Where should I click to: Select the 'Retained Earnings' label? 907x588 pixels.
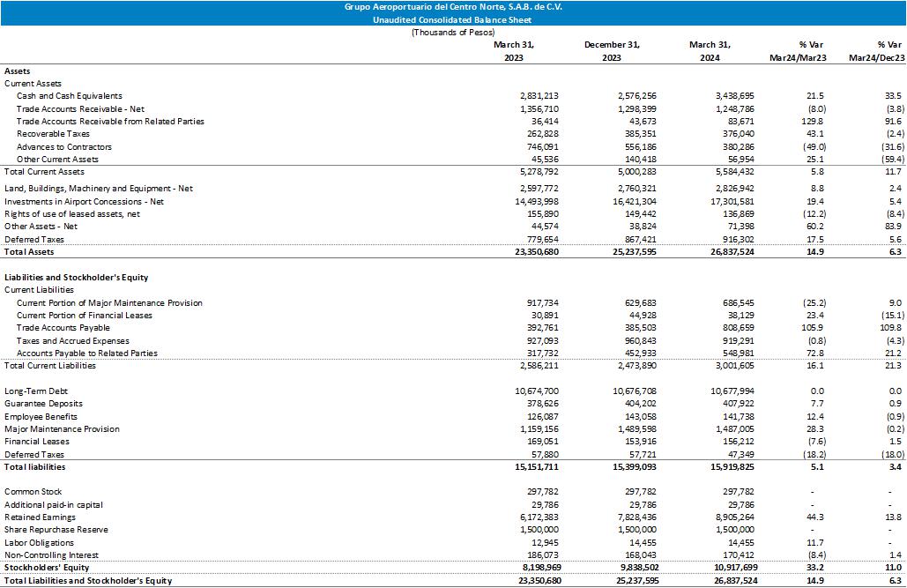pos(40,517)
